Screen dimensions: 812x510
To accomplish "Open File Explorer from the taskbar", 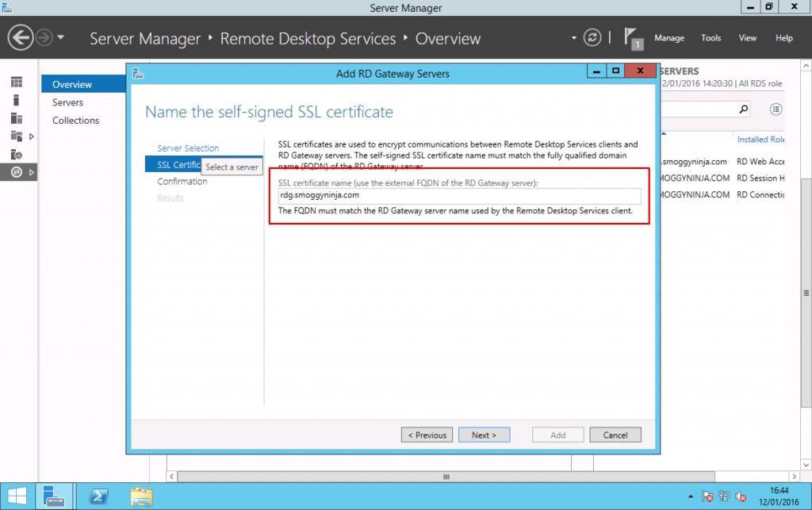I will 141,496.
